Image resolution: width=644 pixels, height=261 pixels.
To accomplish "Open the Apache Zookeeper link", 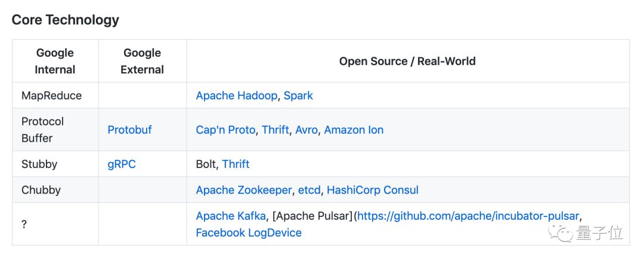I will point(244,190).
